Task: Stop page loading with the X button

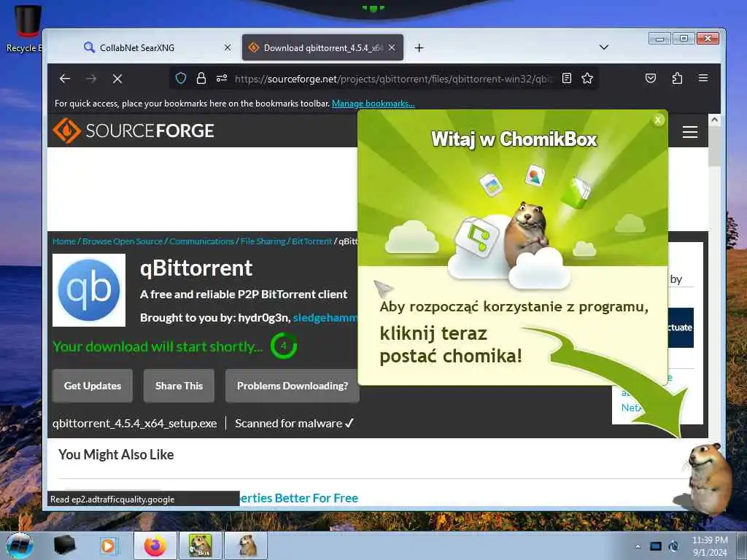Action: [117, 79]
